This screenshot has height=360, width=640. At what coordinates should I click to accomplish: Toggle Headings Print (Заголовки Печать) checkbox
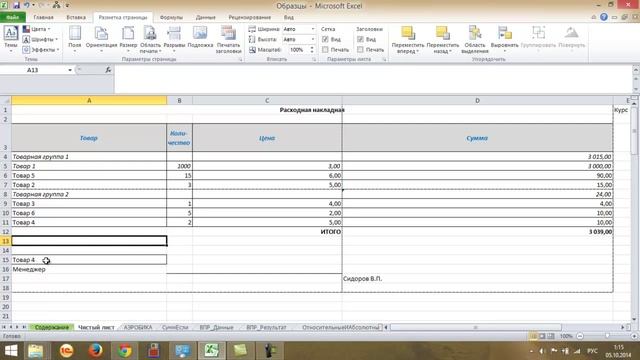click(x=360, y=49)
